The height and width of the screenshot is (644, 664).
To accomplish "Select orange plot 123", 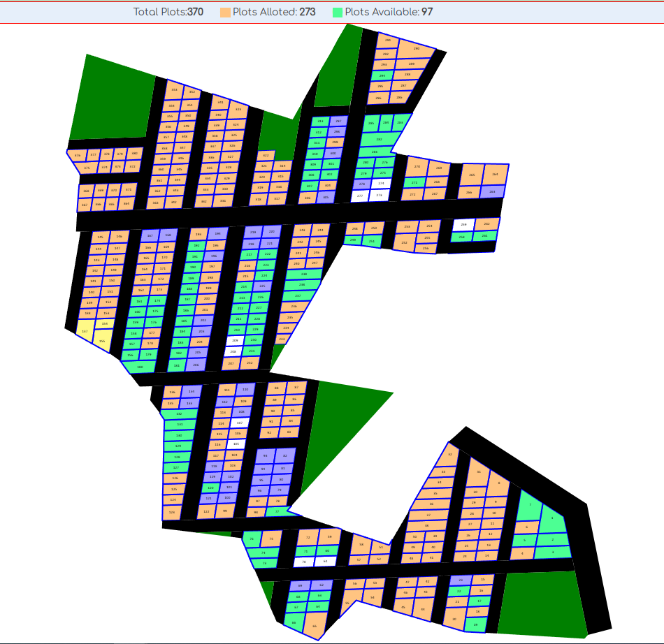I will [173, 513].
